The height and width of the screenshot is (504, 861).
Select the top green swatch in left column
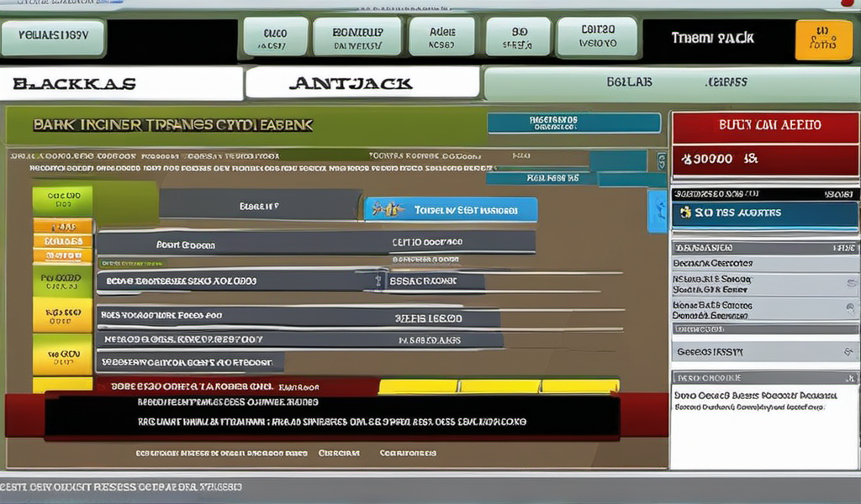coord(62,202)
